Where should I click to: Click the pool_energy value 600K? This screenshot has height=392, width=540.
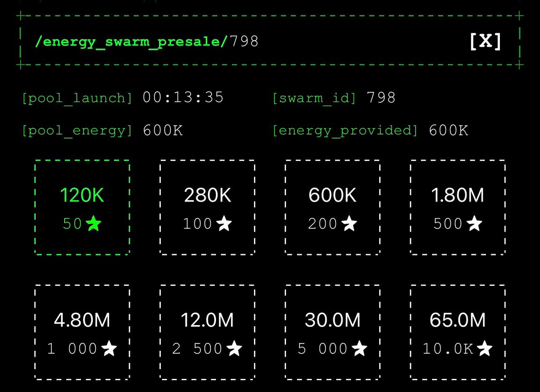(x=163, y=130)
